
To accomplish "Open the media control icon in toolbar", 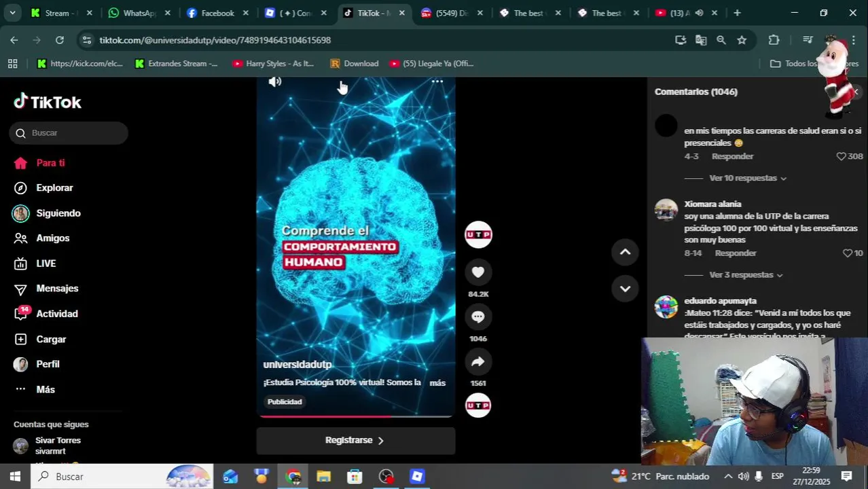I will pos(808,40).
